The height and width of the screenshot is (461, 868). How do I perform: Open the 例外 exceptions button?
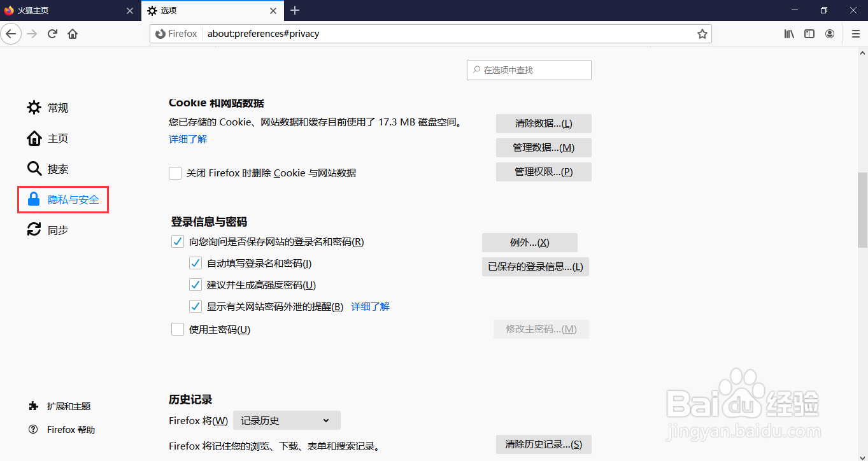[x=530, y=243]
